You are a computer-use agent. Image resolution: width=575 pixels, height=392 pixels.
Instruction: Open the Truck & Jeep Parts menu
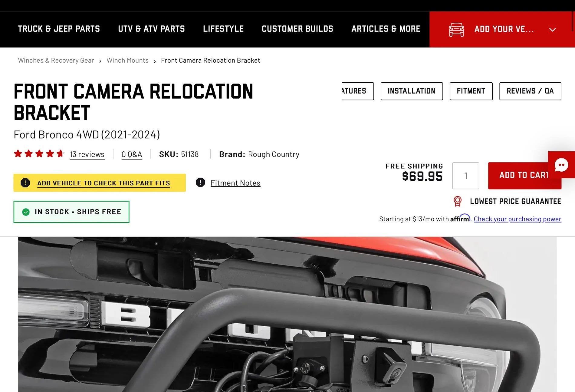(x=59, y=29)
